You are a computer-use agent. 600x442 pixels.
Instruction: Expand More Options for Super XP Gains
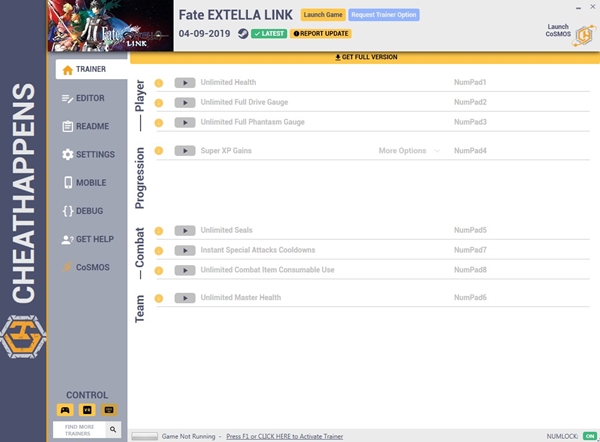(x=408, y=151)
